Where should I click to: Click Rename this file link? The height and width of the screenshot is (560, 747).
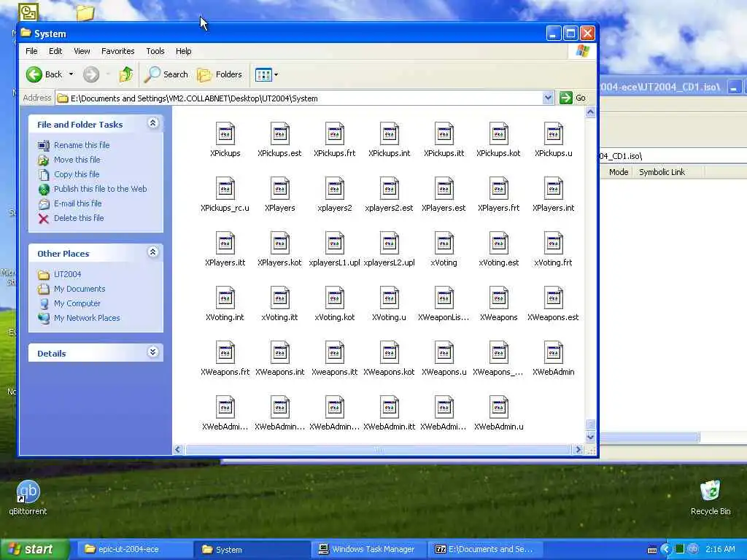click(x=82, y=145)
